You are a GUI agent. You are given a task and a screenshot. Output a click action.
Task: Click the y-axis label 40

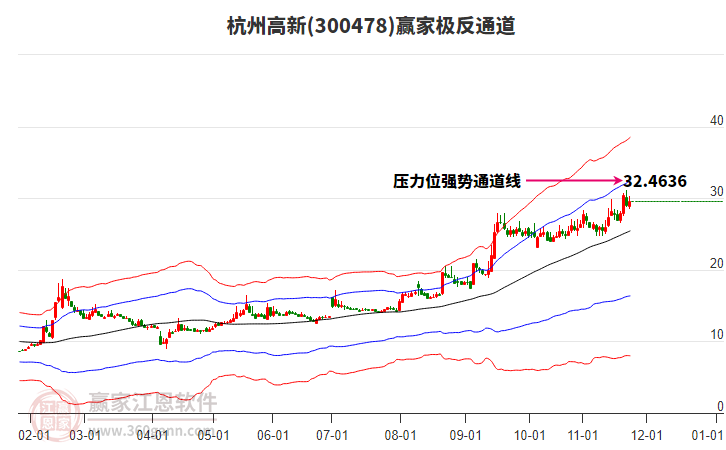click(x=717, y=120)
